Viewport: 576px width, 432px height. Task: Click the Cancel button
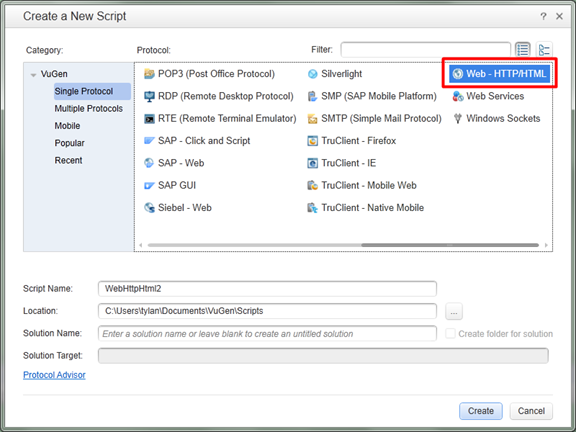click(x=531, y=411)
